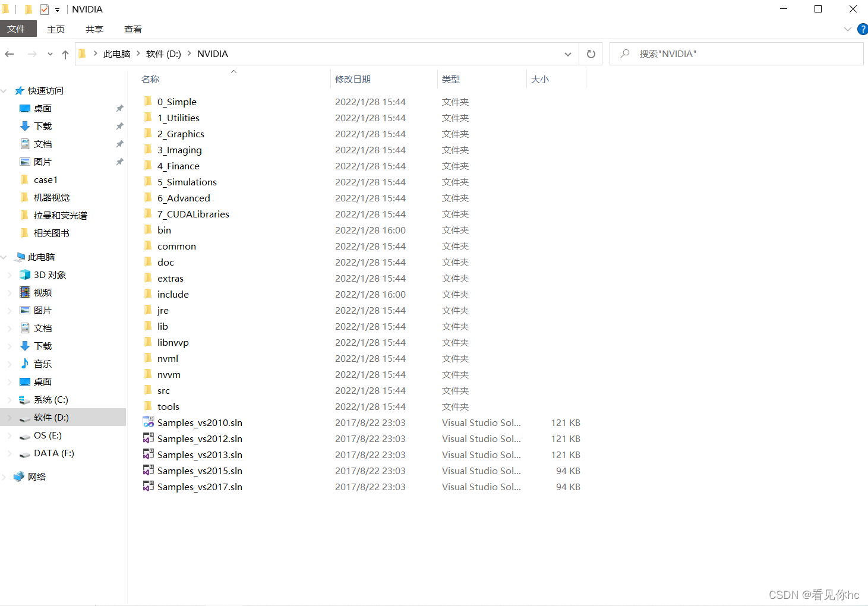Open the quick access toolbar customize dropdown
The height and width of the screenshot is (606, 868).
[x=57, y=10]
